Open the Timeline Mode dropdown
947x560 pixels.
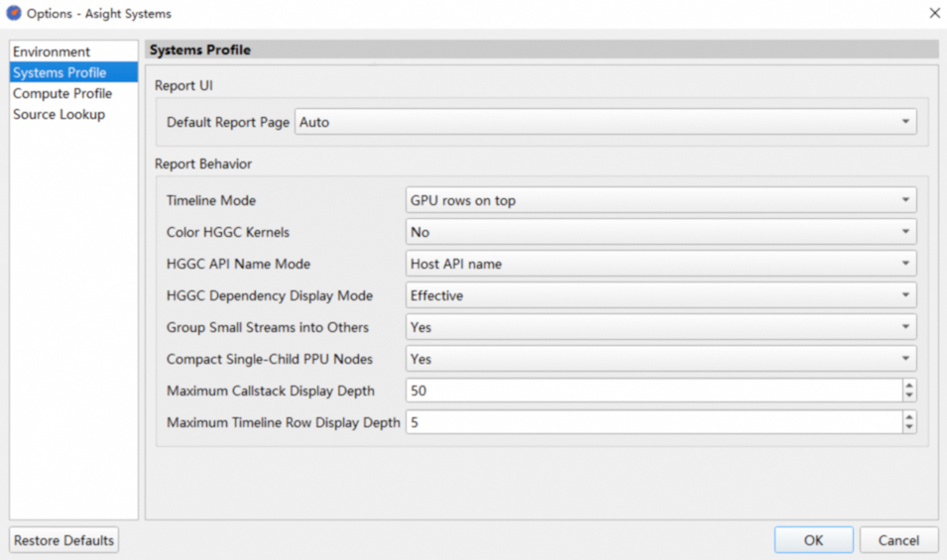(660, 200)
